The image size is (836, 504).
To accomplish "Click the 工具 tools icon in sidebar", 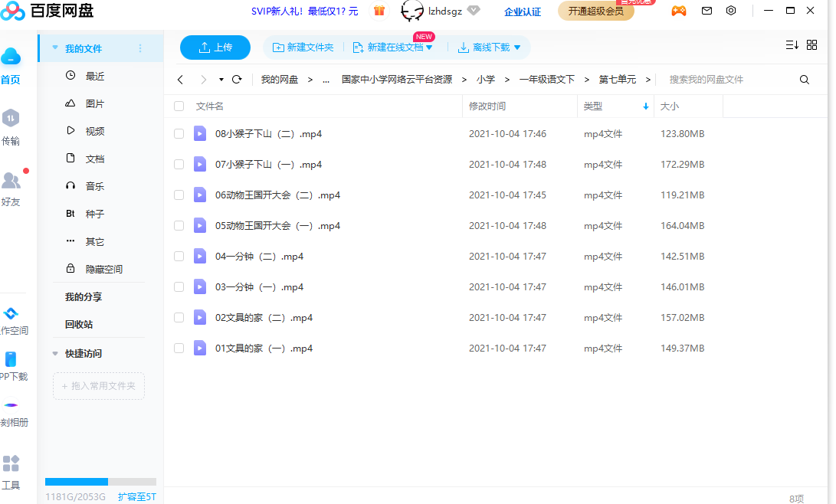I will click(11, 463).
